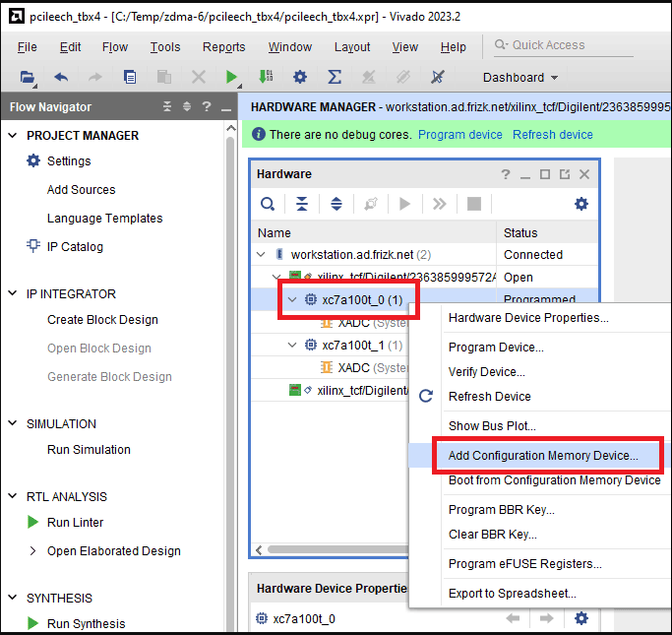The width and height of the screenshot is (672, 635).
Task: Click the green Run play icon in the toolbar
Action: coord(231,77)
